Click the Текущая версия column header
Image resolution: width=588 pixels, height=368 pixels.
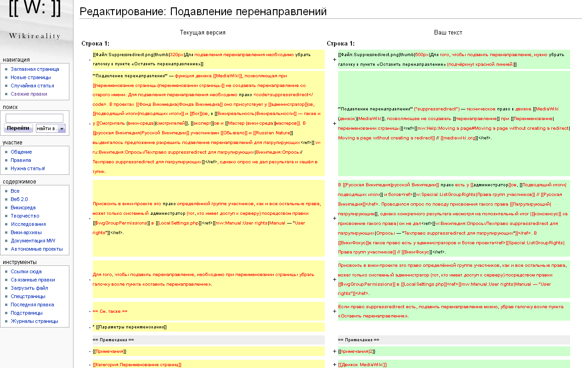[203, 33]
